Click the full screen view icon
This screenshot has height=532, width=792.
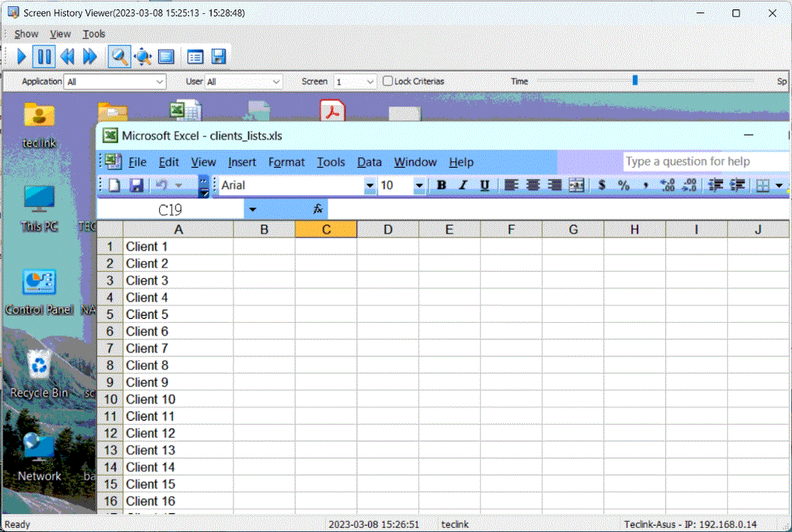point(166,56)
